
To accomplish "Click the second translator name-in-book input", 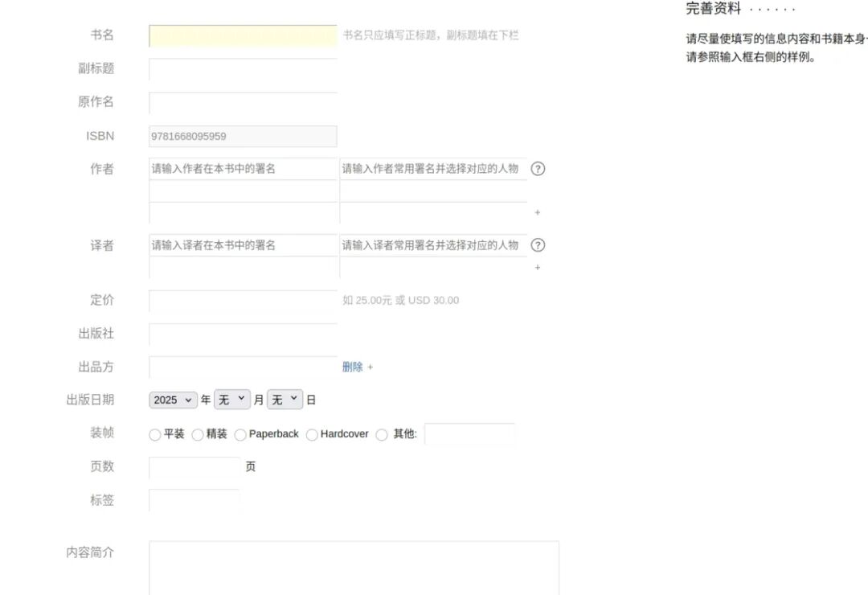I will click(x=243, y=268).
